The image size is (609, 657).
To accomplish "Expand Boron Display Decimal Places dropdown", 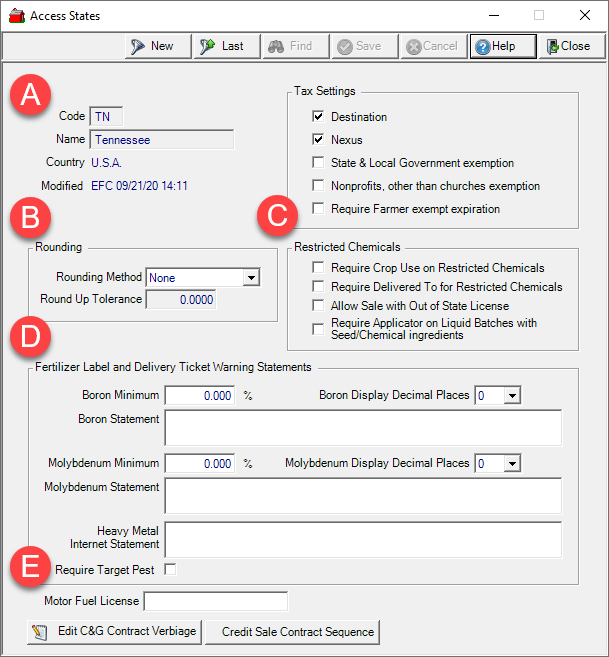I will [512, 396].
